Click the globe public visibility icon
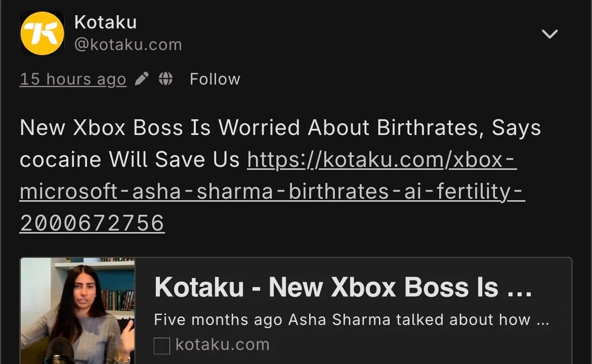 point(165,79)
